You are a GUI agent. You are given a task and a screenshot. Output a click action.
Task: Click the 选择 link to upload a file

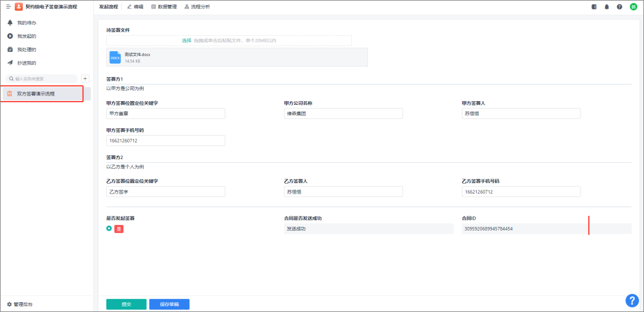click(186, 40)
